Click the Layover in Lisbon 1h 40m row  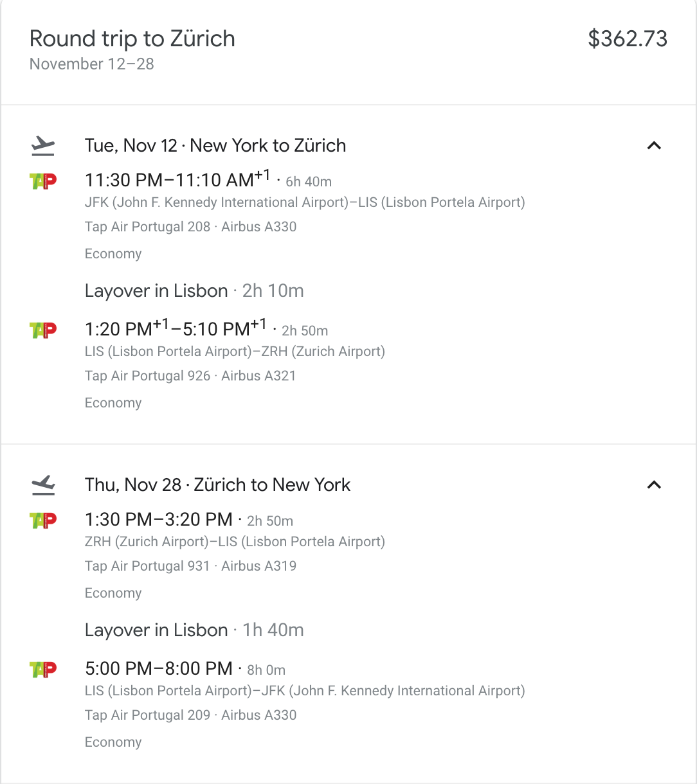tap(194, 630)
